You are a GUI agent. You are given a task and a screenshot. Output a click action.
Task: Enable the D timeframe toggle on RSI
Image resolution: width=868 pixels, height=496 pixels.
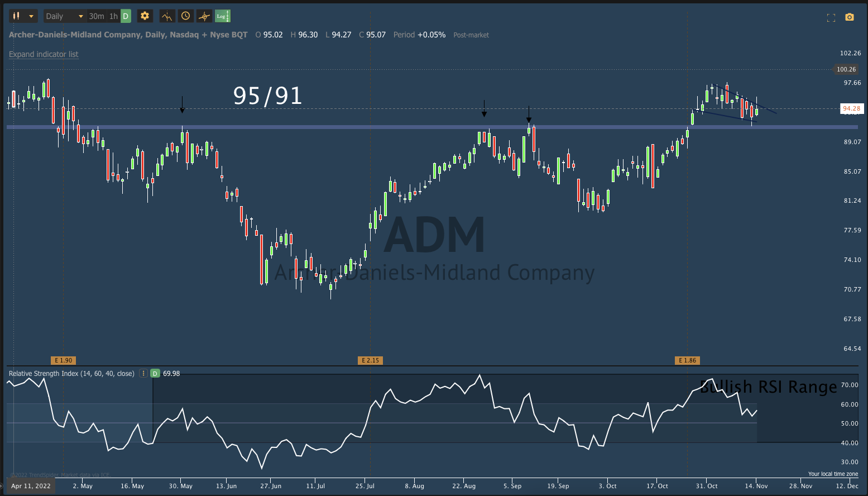pyautogui.click(x=155, y=373)
